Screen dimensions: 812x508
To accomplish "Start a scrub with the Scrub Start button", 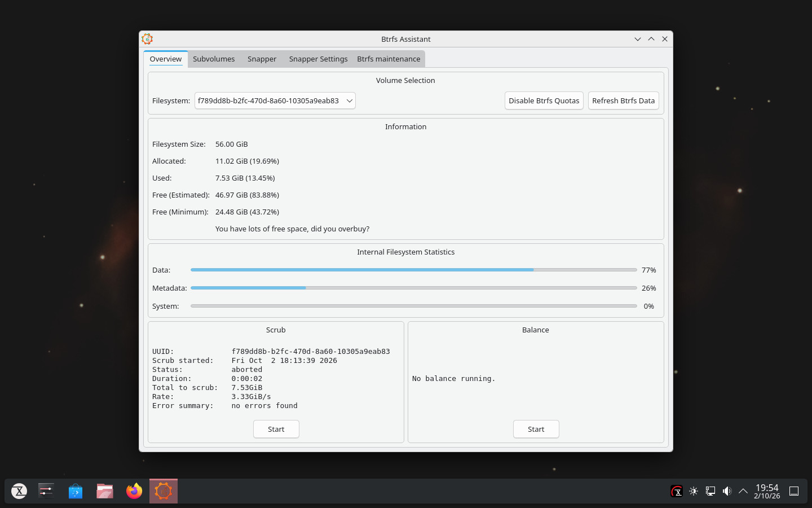I will [276, 429].
